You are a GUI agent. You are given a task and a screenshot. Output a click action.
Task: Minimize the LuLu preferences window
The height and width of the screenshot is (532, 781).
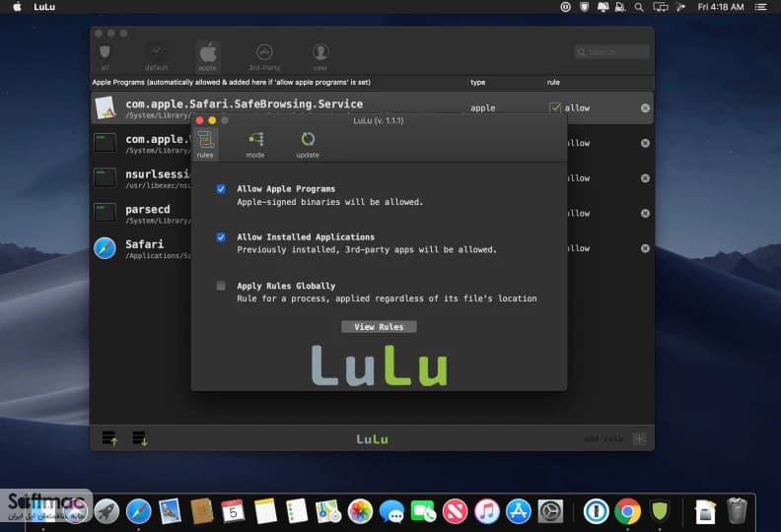click(x=212, y=120)
